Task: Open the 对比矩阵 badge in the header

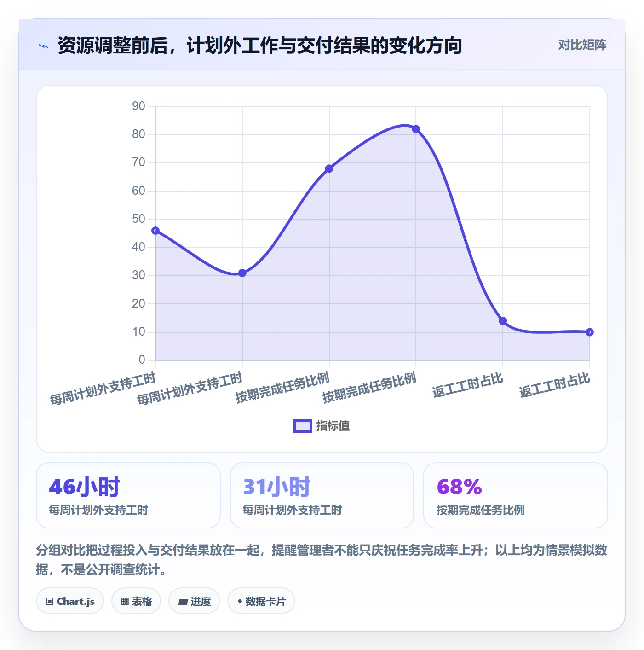Action: point(582,45)
